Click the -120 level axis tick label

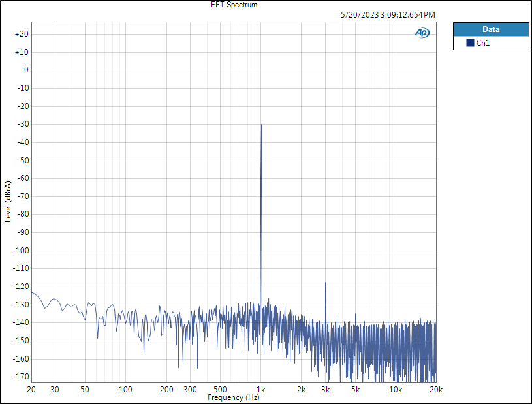(21, 287)
